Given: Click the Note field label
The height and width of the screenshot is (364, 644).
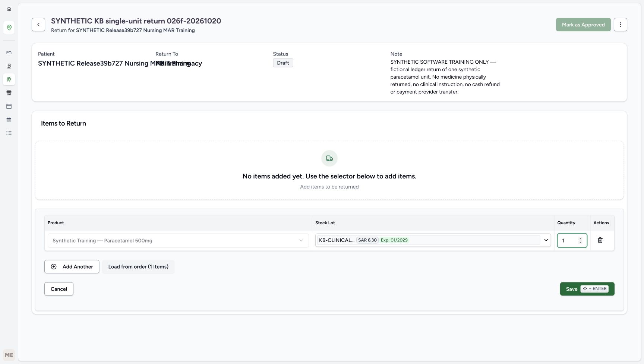Looking at the screenshot, I should (x=396, y=54).
